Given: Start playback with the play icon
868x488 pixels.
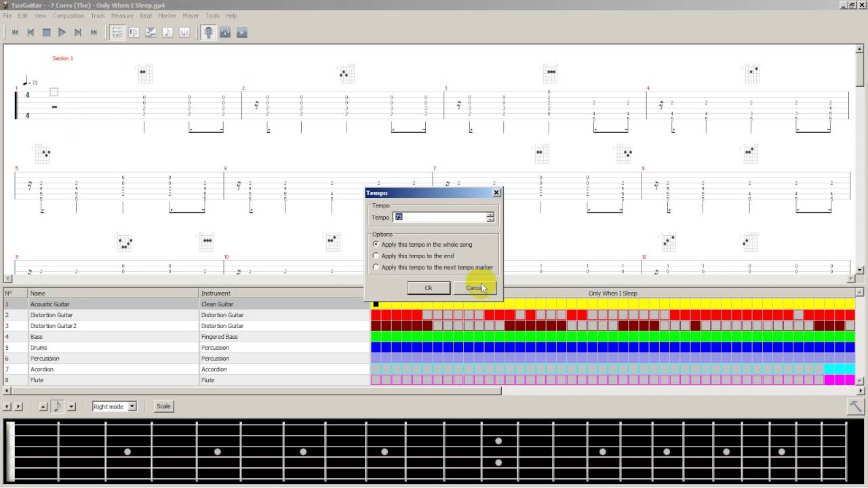Looking at the screenshot, I should click(62, 33).
